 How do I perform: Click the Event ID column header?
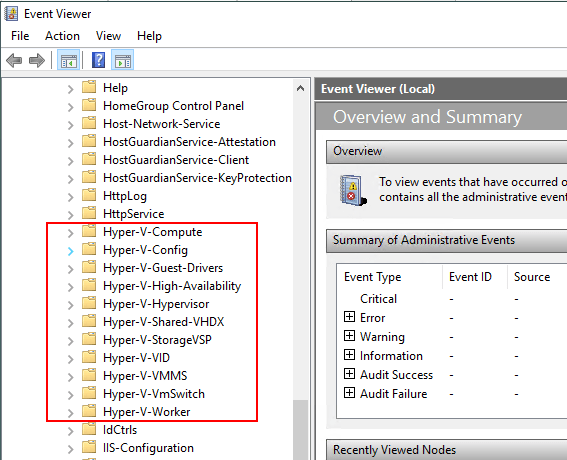point(470,277)
